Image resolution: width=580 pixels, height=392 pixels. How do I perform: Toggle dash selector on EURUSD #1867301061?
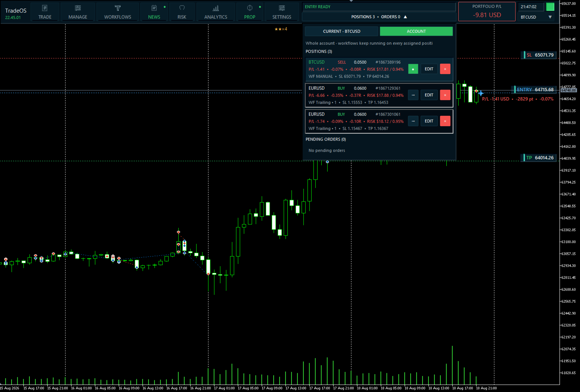pos(413,121)
